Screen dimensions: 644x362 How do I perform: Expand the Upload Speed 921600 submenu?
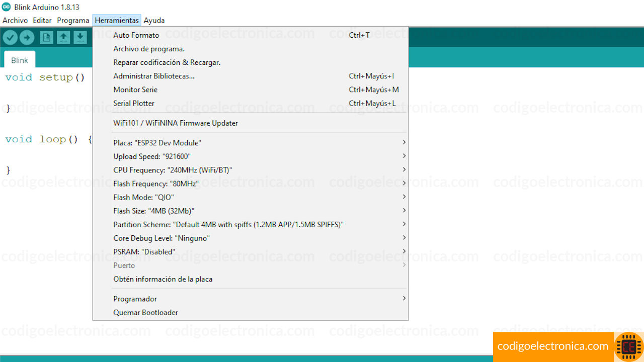[x=251, y=156]
